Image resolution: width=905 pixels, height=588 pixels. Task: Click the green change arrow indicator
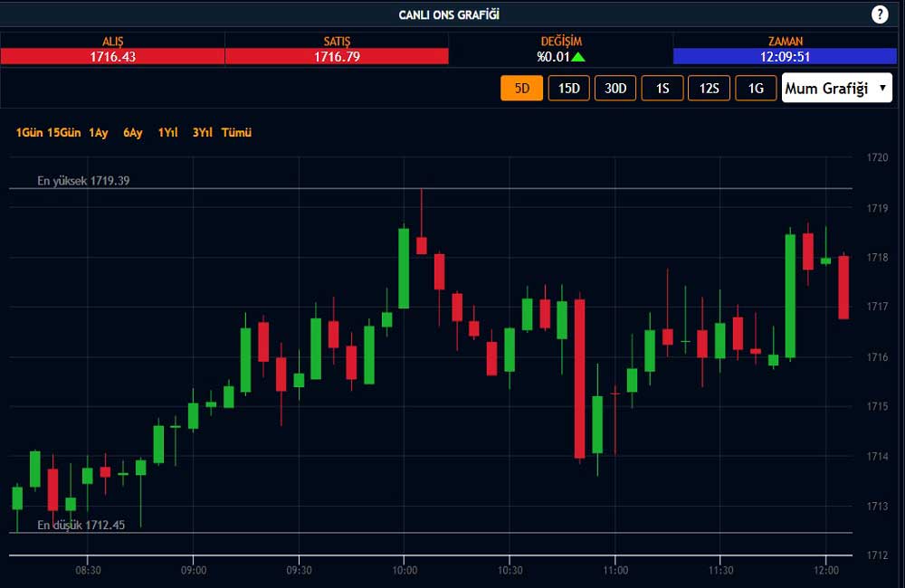pos(577,57)
